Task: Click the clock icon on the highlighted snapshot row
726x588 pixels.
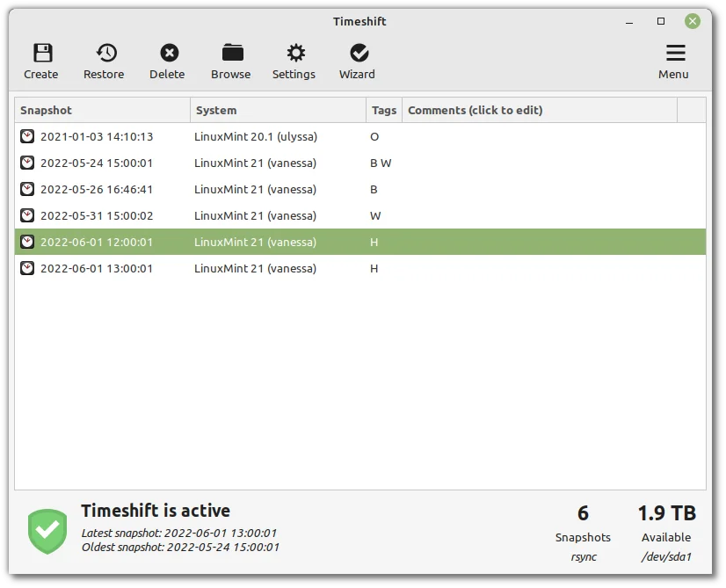Action: (27, 242)
